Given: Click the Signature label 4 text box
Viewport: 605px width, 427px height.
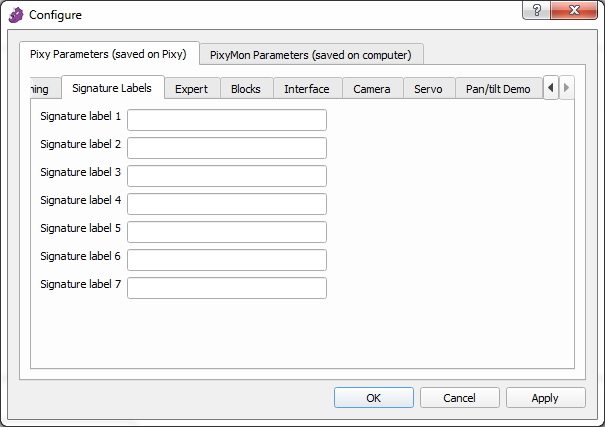Looking at the screenshot, I should point(227,204).
